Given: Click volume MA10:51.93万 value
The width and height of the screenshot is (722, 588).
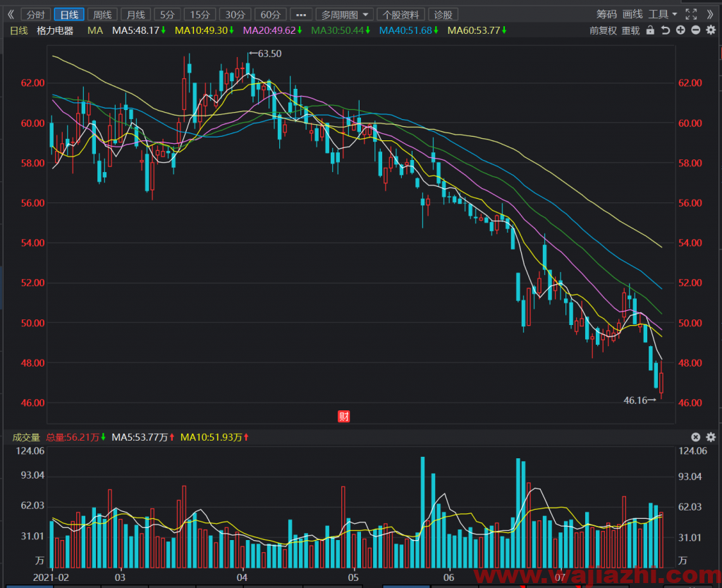Looking at the screenshot, I should [214, 437].
